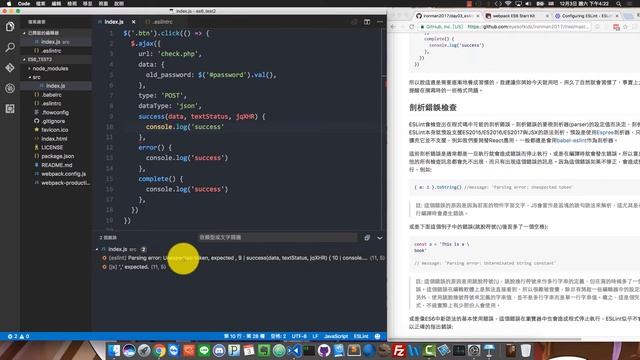This screenshot has width=640, height=360.
Task: Select .babelrc in file explorer
Action: [56, 95]
